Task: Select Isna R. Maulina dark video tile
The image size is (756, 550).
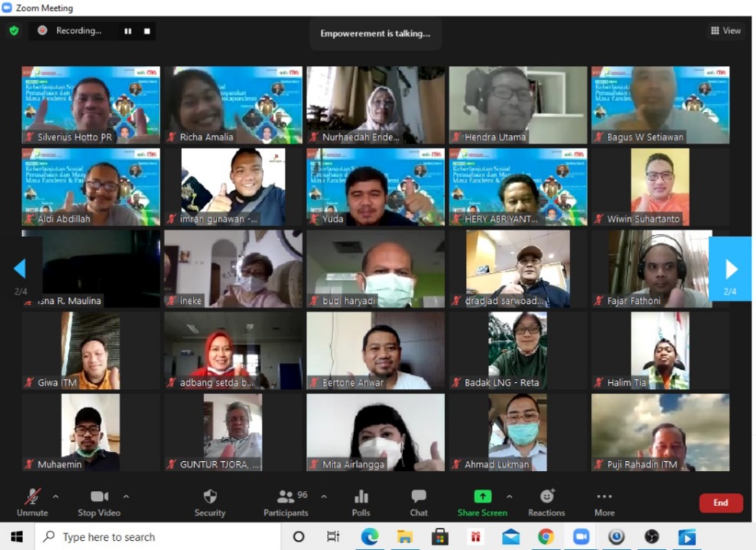Action: 97,269
